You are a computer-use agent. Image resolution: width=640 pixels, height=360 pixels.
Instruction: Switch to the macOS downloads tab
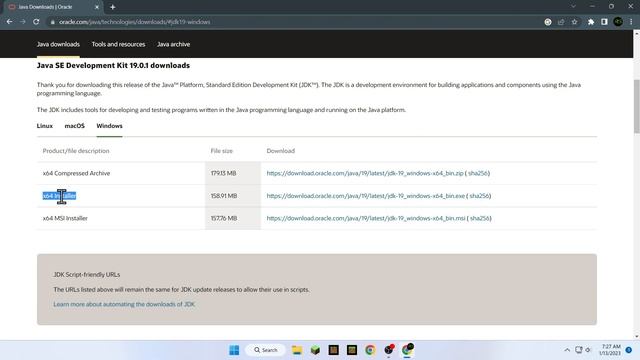[x=75, y=126]
